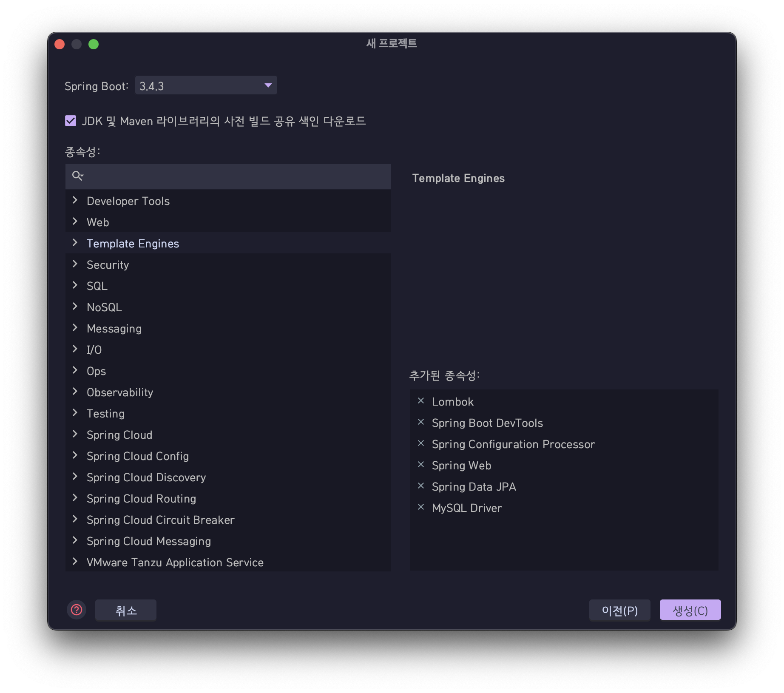Click the 이전(P) previous button
This screenshot has width=784, height=693.
tap(619, 610)
